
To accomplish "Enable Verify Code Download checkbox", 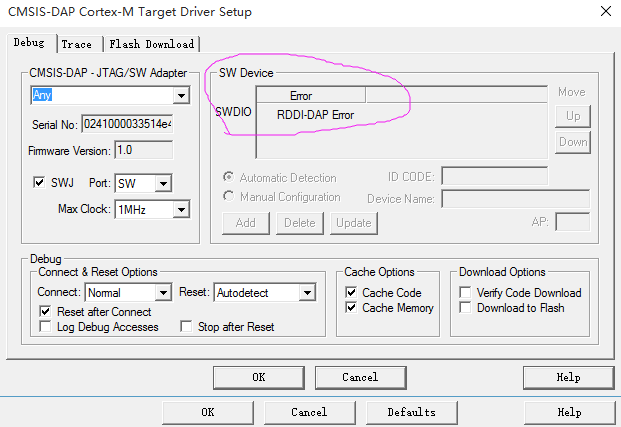I will click(465, 292).
